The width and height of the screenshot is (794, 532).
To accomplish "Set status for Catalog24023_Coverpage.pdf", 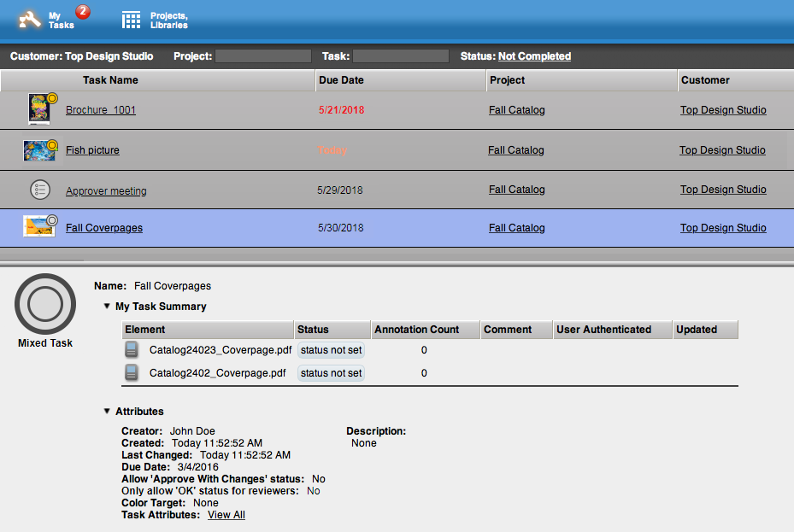I will [331, 350].
